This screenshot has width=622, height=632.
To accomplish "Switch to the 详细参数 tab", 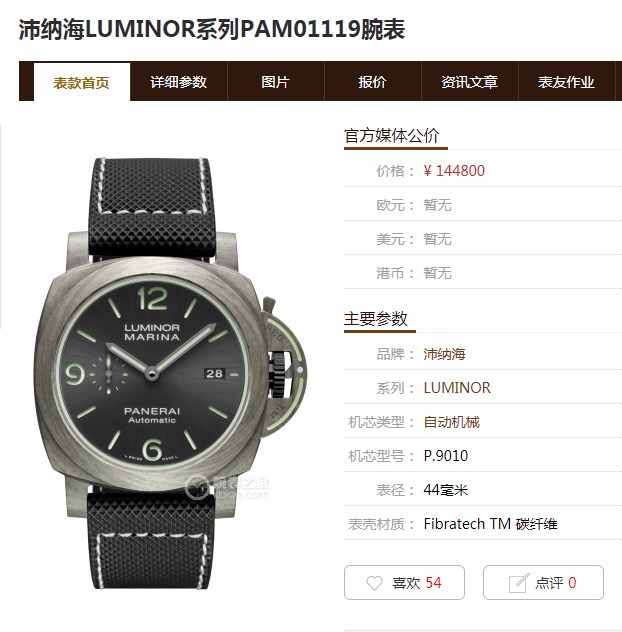I will click(x=179, y=82).
